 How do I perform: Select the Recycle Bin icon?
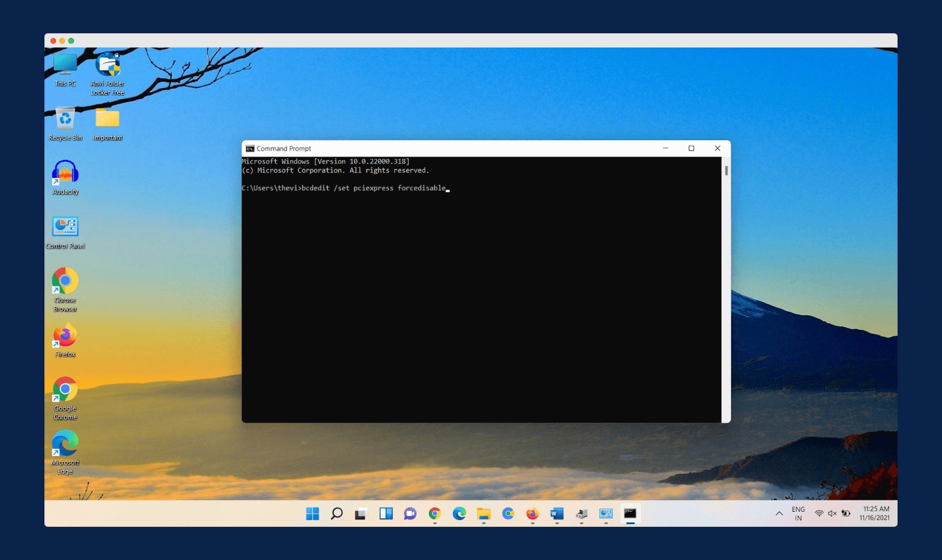(x=65, y=119)
